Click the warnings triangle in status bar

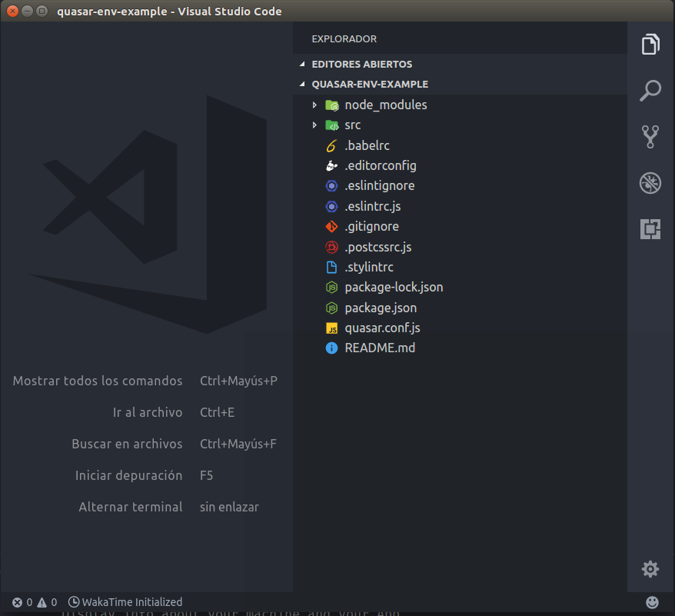click(x=42, y=602)
